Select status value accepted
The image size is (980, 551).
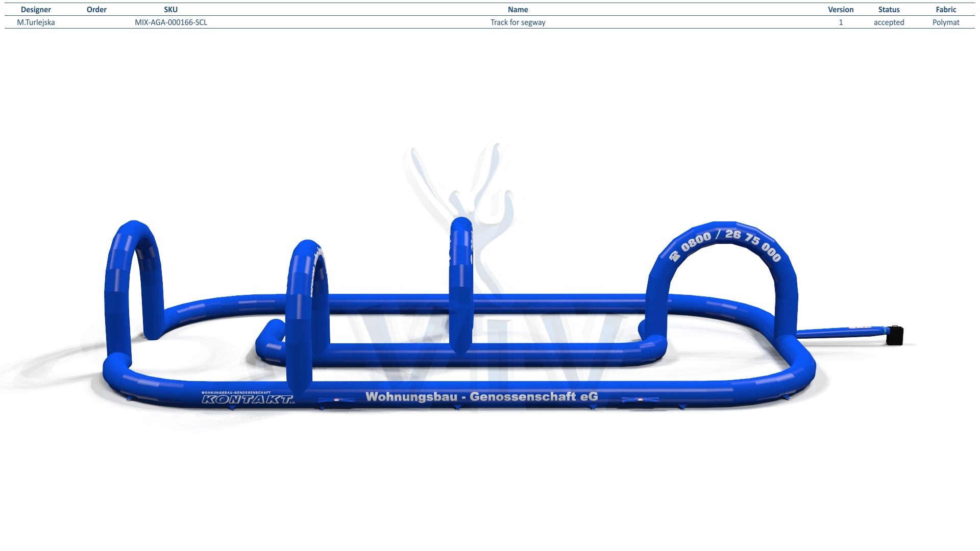pos(889,22)
